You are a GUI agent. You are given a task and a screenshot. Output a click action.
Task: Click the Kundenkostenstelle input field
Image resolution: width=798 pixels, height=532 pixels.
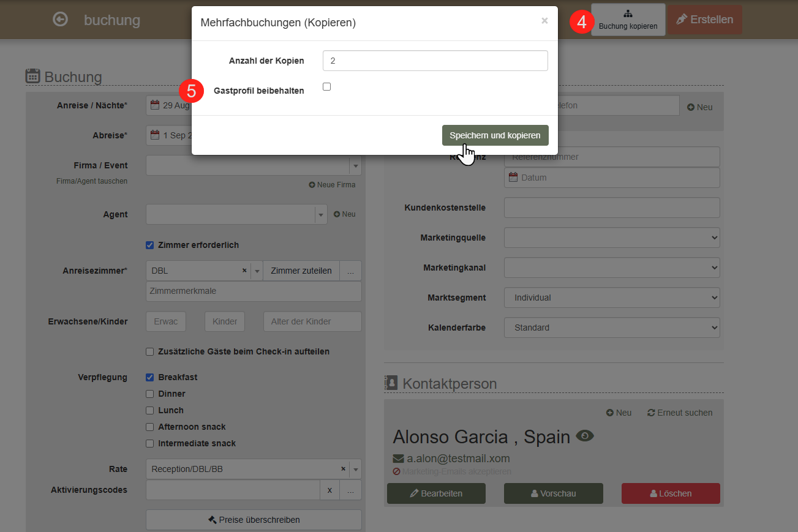(x=612, y=208)
